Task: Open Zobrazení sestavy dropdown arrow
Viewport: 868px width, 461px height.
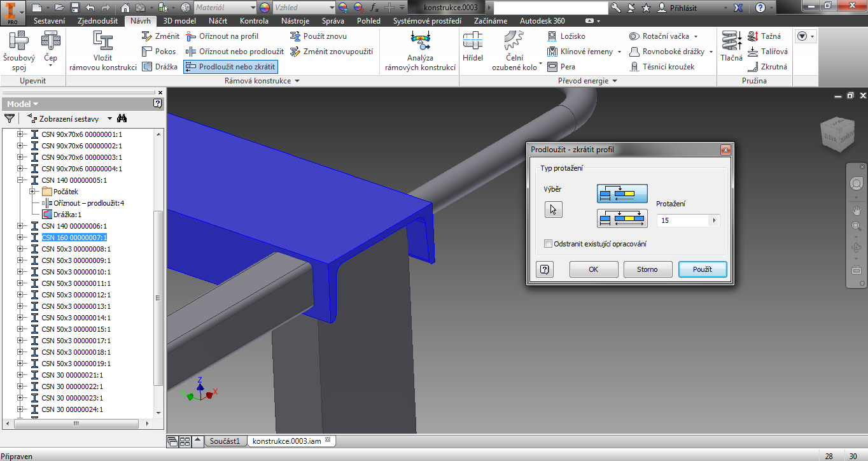Action: point(109,118)
